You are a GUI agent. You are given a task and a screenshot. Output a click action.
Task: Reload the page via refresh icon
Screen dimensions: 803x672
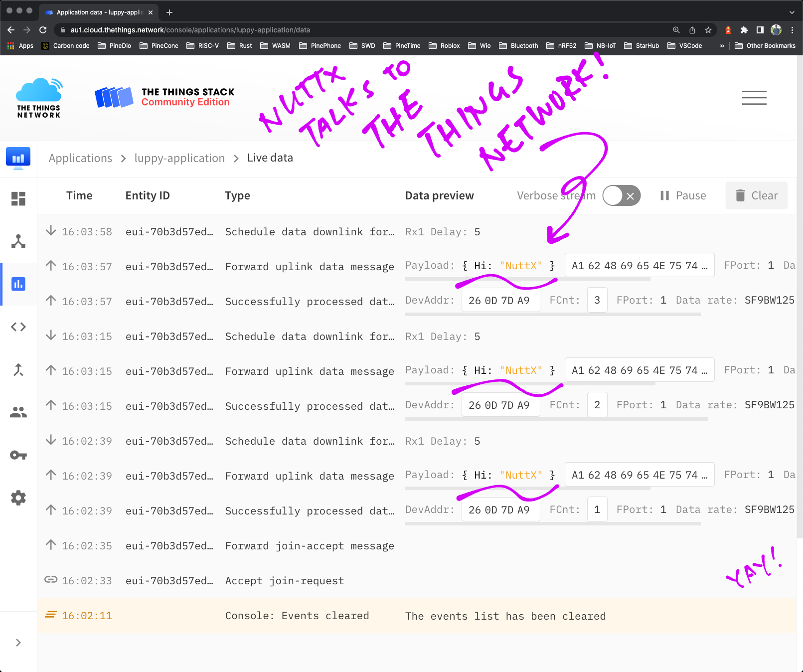click(x=43, y=29)
